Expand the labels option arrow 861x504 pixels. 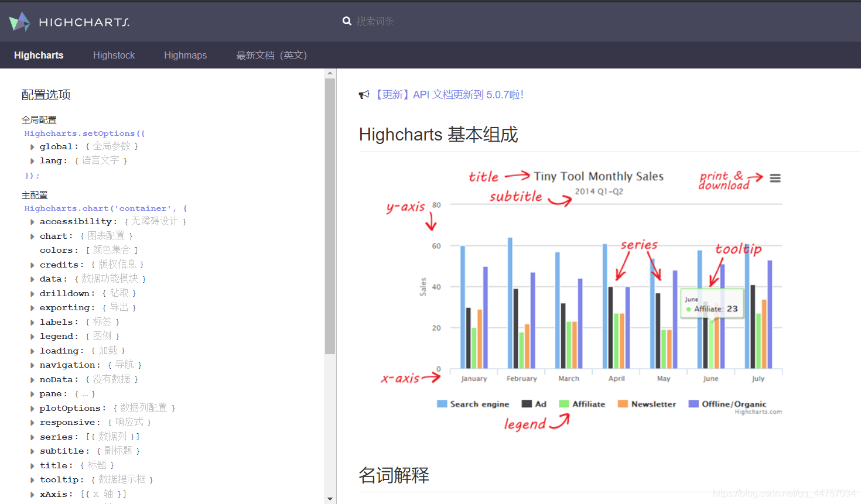coord(32,323)
